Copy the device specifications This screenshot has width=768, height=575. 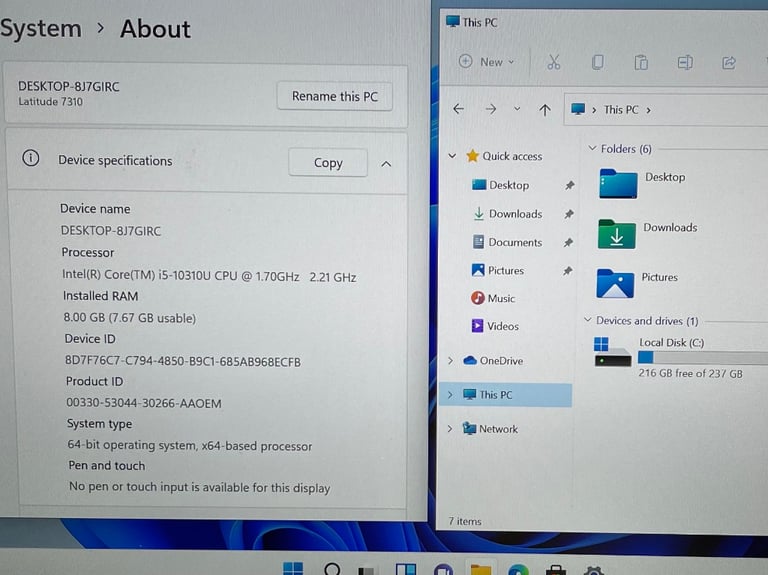(328, 163)
